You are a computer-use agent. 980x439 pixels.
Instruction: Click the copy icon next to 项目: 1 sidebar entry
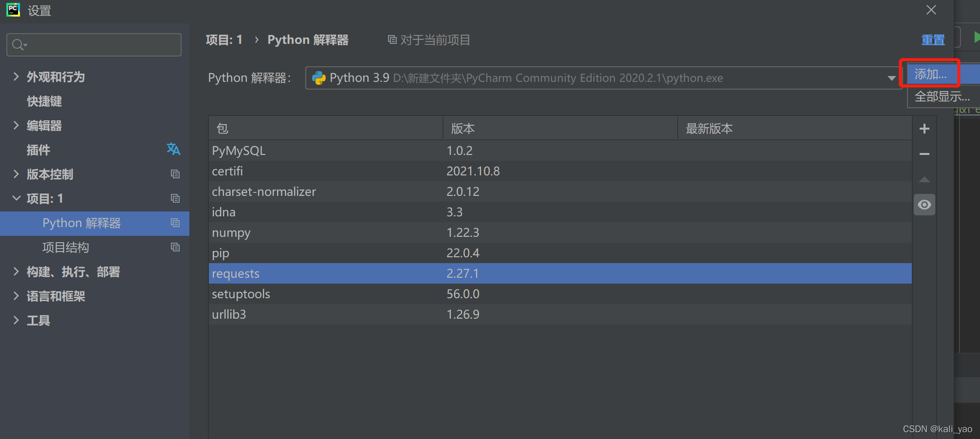coord(175,198)
